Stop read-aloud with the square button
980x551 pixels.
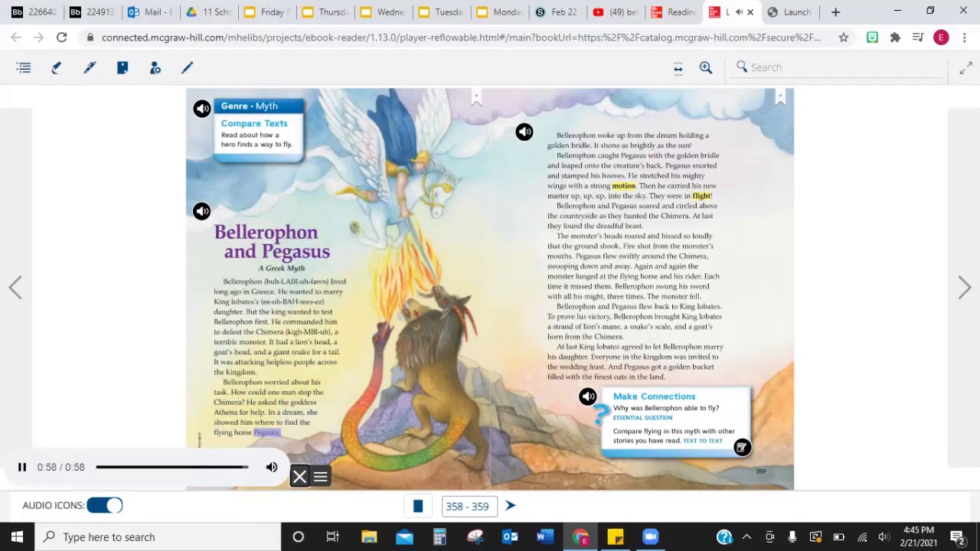point(418,506)
